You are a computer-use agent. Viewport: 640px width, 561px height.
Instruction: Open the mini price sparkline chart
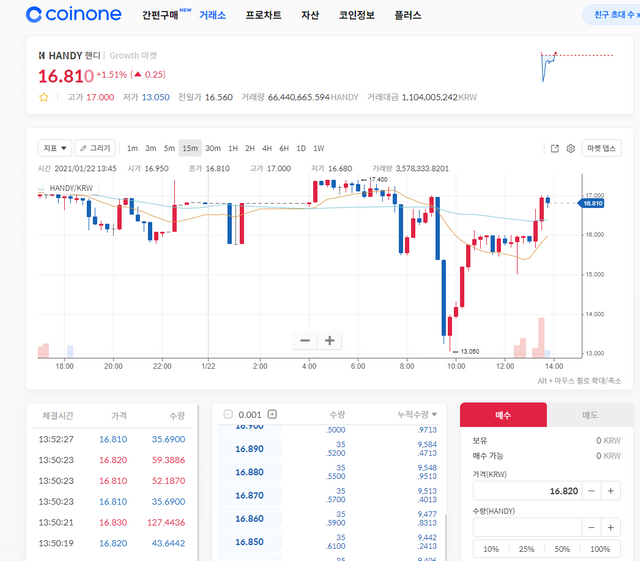pos(577,66)
